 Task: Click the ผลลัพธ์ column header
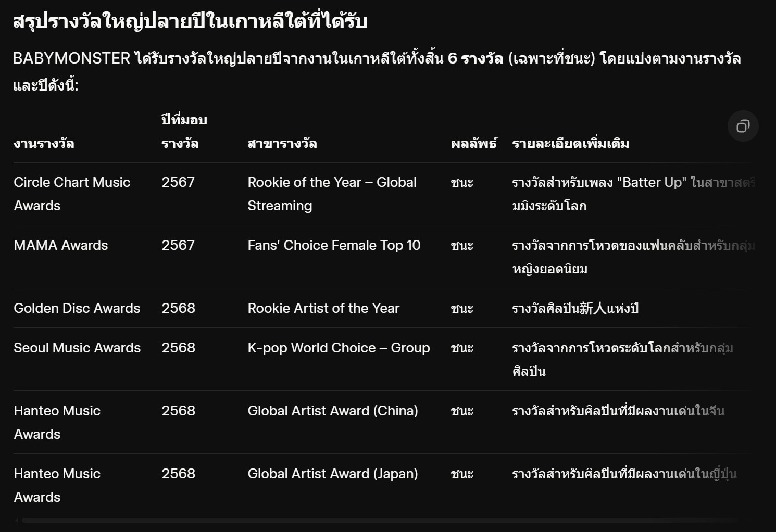(x=474, y=143)
